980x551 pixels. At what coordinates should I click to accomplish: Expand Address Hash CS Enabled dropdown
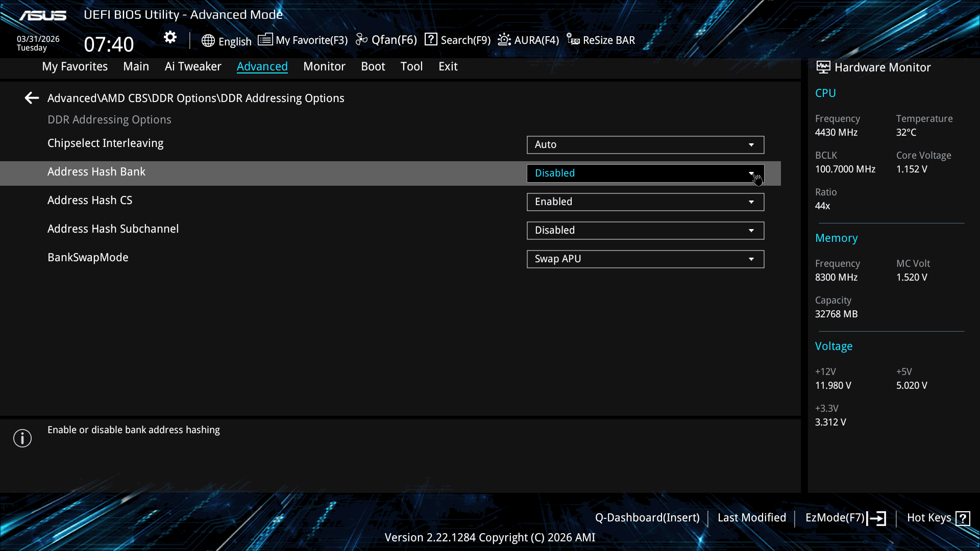pyautogui.click(x=645, y=202)
